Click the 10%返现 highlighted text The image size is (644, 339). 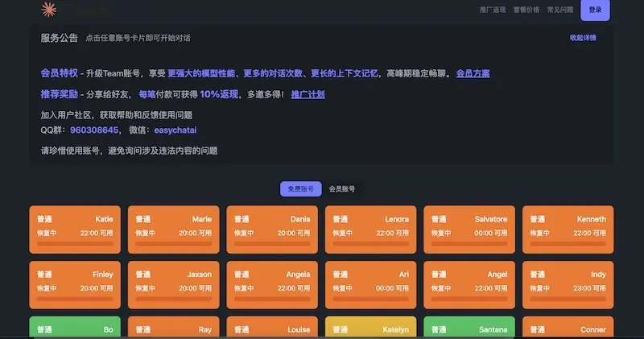(219, 94)
